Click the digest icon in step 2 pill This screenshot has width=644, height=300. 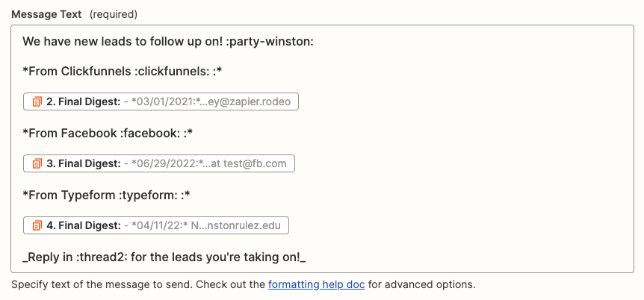click(x=37, y=101)
